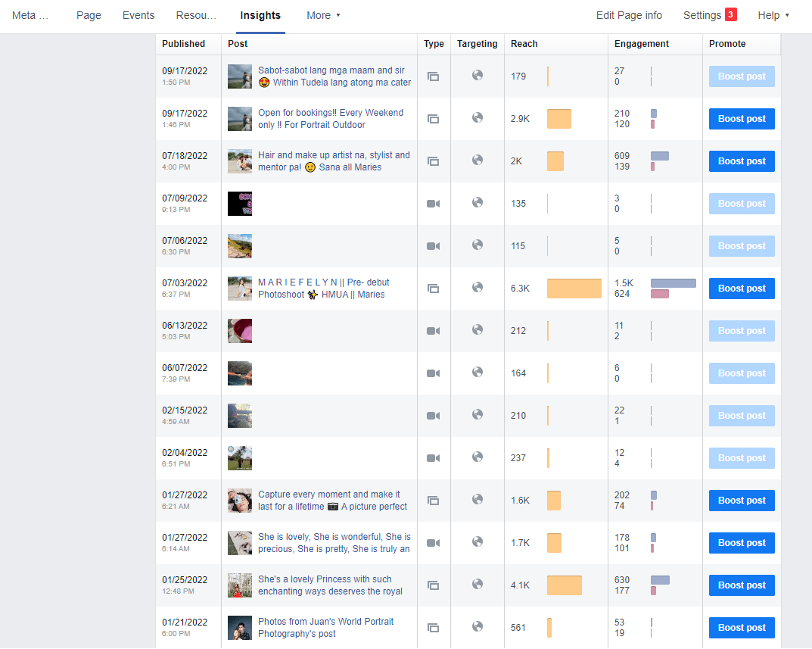The width and height of the screenshot is (812, 649).
Task: Go to the Events tab
Action: tap(138, 16)
